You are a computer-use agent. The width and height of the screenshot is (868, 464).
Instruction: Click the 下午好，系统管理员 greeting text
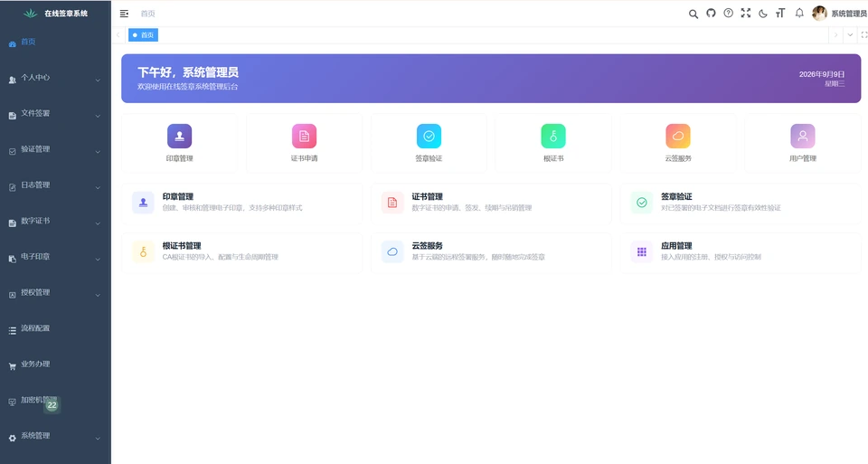188,72
